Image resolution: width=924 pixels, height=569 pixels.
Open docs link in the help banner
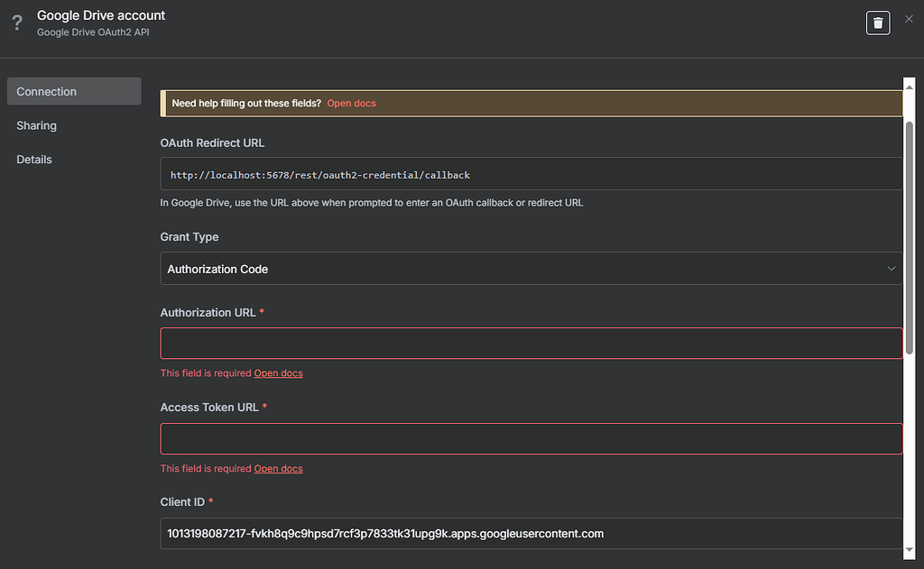click(351, 104)
